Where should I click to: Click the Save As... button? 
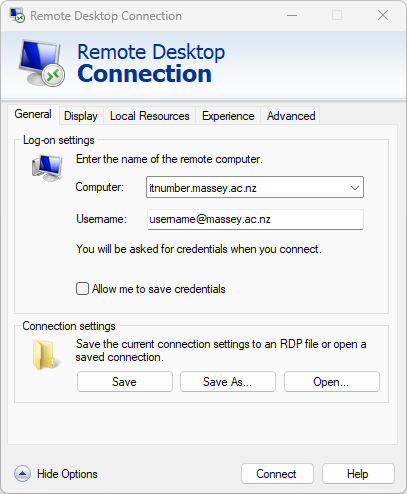228,382
